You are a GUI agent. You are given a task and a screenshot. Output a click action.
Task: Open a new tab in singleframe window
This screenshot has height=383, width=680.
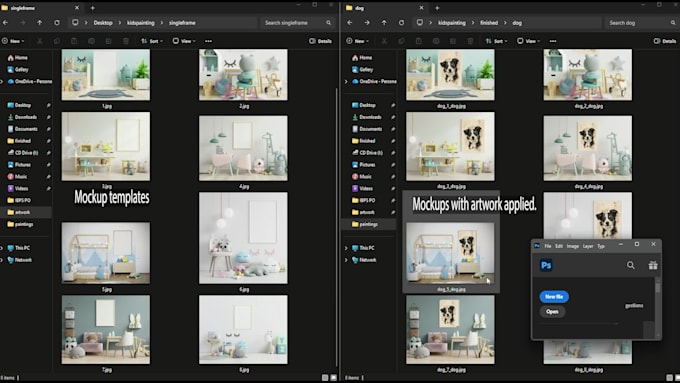click(x=93, y=8)
